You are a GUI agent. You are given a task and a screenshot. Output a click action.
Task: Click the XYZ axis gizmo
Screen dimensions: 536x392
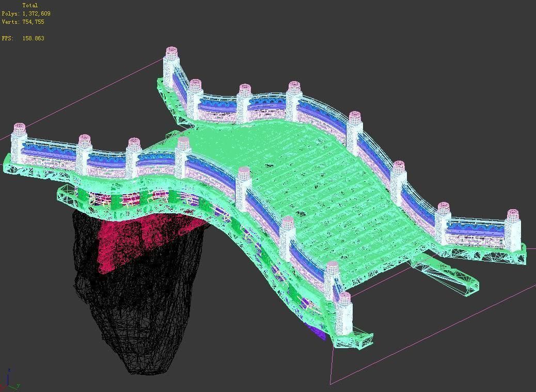pyautogui.click(x=9, y=380)
